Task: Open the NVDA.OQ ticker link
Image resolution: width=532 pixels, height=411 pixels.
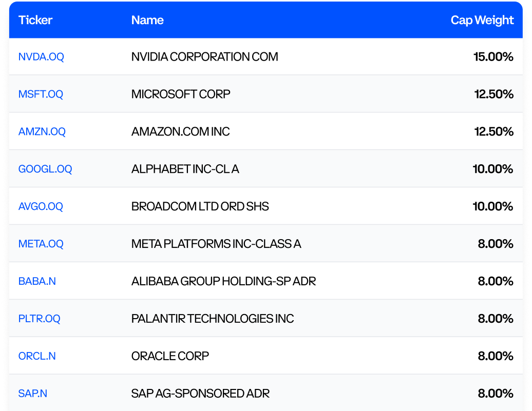Action: [x=41, y=56]
